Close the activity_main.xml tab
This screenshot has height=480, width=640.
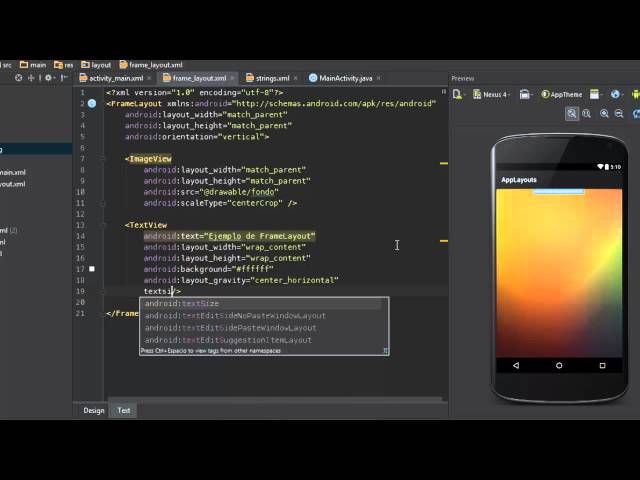pyautogui.click(x=149, y=78)
